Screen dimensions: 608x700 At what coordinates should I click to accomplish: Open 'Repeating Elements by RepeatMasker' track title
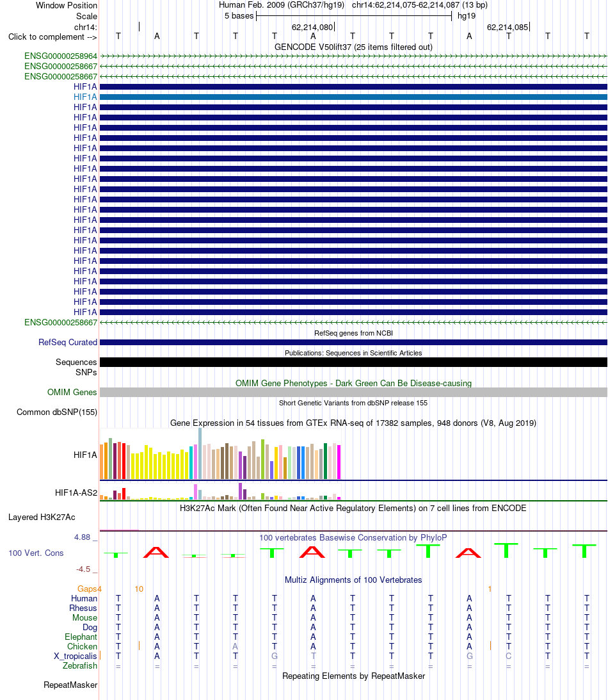[x=353, y=676]
